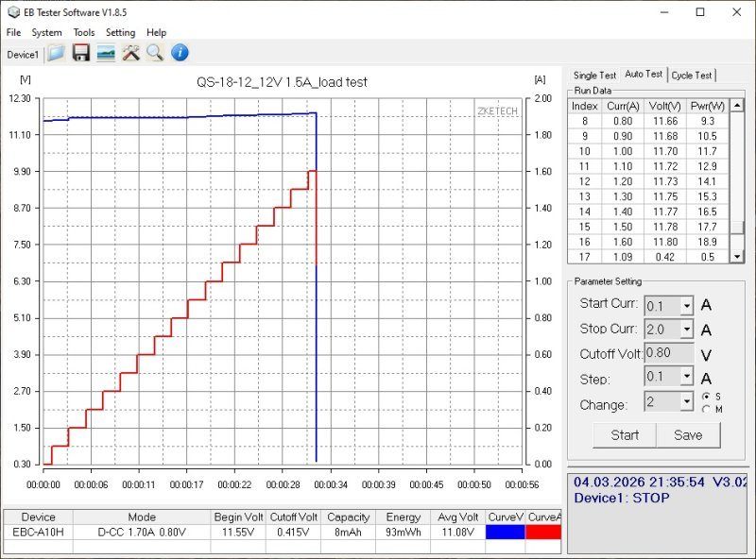Select the M radio button for Change
Screen dimensions: 756x559
(706, 409)
